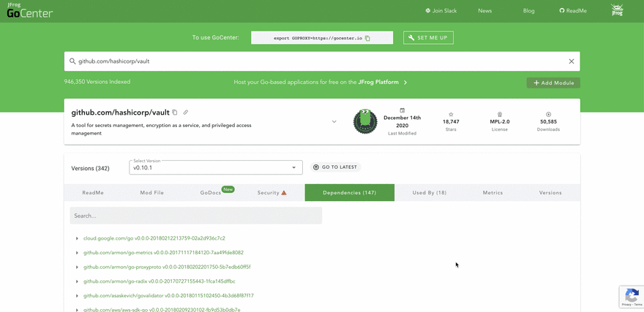
Task: Click the reCAPTCHA badge
Action: pos(632,297)
